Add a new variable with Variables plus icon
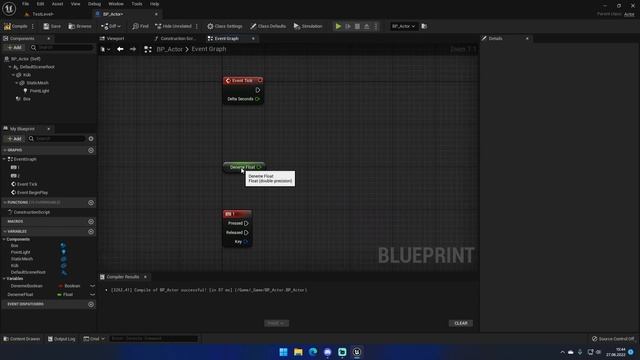The height and width of the screenshot is (360, 640). coord(91,231)
